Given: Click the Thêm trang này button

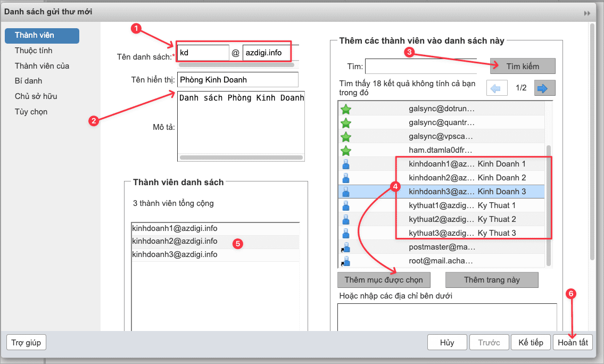Looking at the screenshot, I should coord(492,280).
